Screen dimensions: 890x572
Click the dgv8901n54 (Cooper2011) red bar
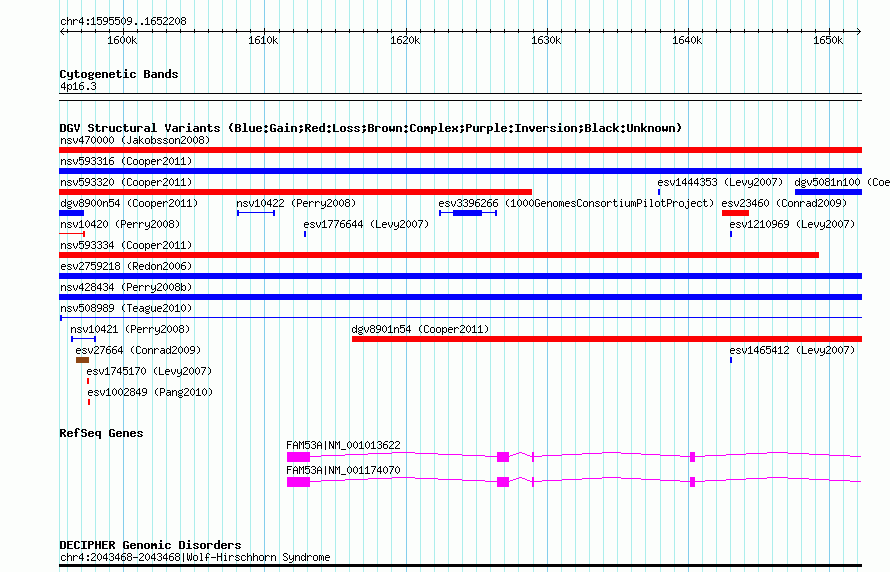pyautogui.click(x=607, y=339)
